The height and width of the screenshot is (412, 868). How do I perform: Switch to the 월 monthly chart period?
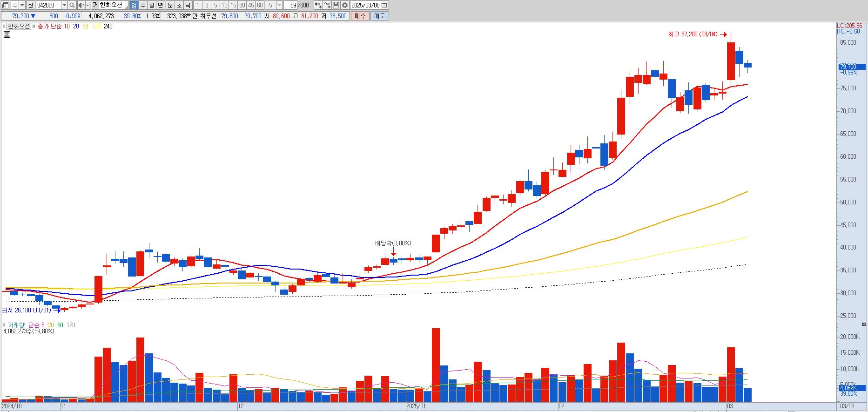point(151,5)
